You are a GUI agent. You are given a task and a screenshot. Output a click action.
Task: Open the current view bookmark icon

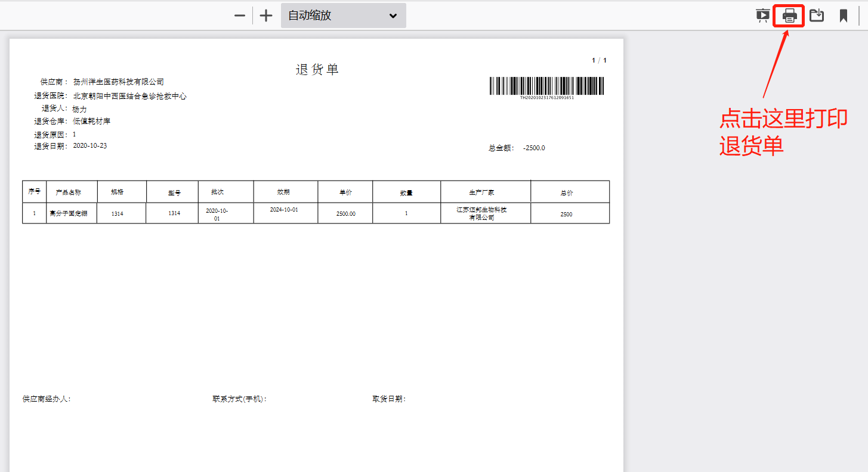[x=844, y=15]
